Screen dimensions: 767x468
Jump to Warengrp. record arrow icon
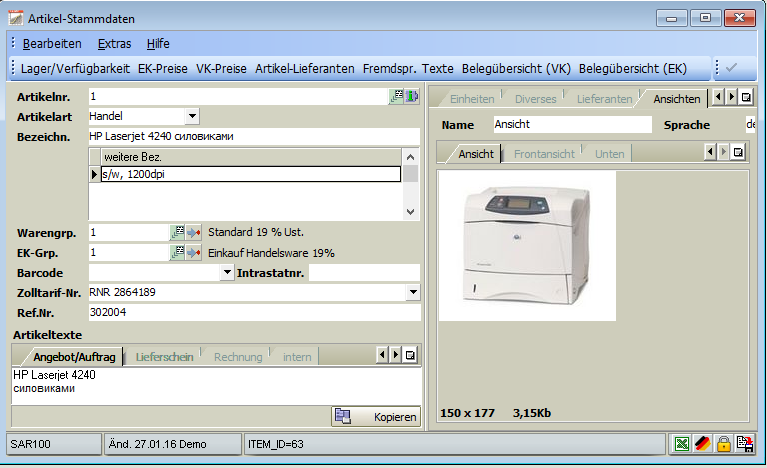tap(194, 232)
